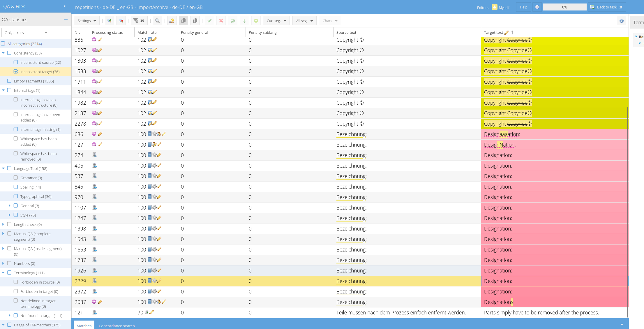Click the green checkmark save icon
The image size is (644, 329).
[209, 21]
